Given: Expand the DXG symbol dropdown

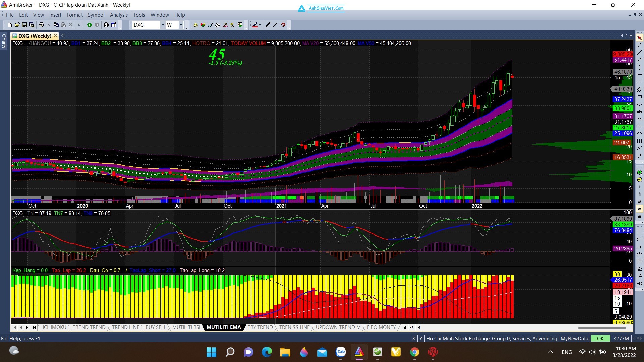Looking at the screenshot, I should (x=162, y=25).
